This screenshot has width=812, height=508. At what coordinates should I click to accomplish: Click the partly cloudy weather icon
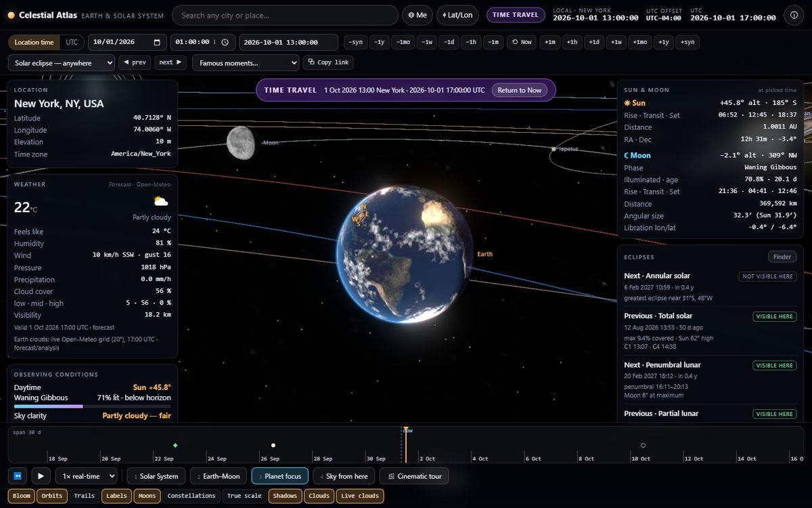coord(161,201)
